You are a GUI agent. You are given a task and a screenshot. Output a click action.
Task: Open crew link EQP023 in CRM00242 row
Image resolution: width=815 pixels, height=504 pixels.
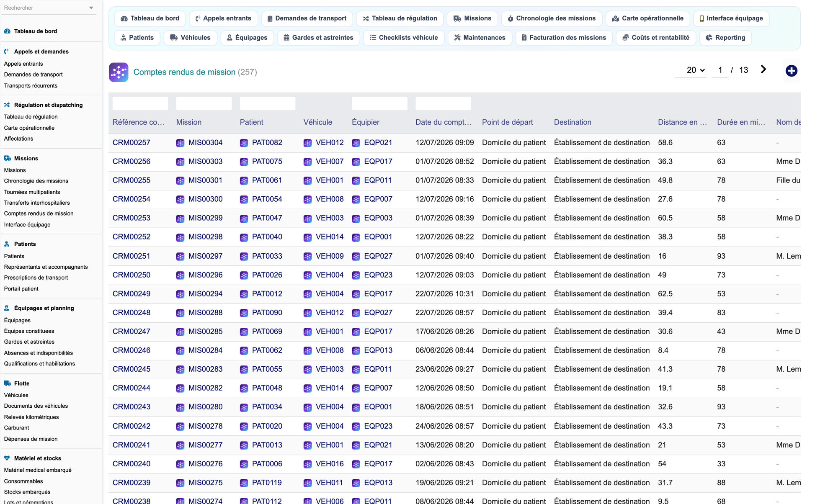(378, 426)
